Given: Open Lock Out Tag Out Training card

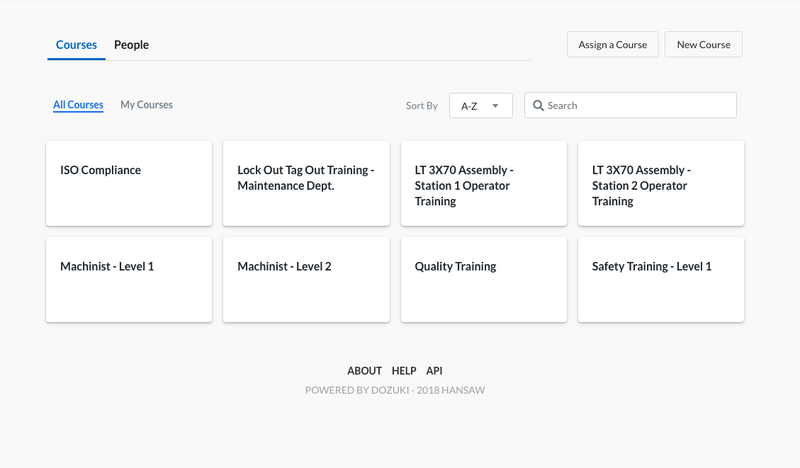Looking at the screenshot, I should [306, 183].
